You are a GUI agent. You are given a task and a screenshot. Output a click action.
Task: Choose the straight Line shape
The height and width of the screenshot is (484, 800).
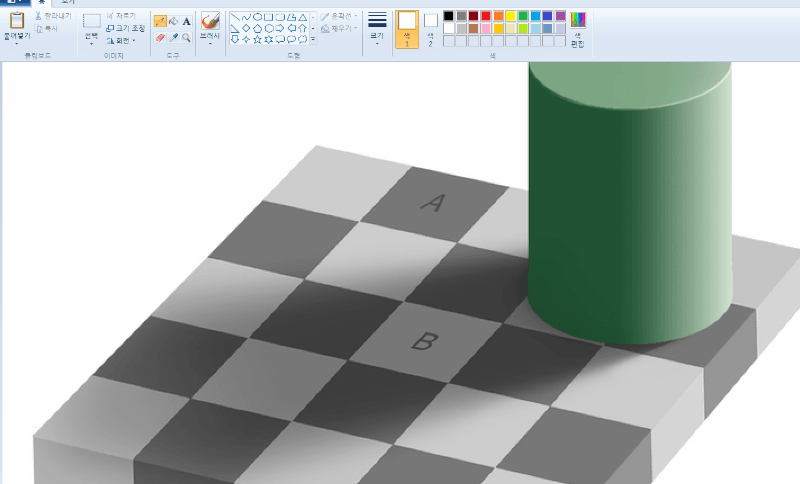235,17
